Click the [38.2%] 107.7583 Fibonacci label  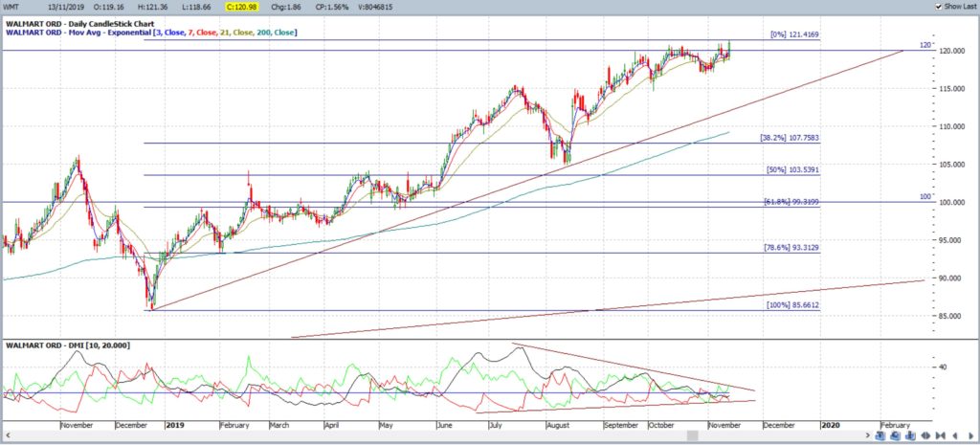coord(790,137)
